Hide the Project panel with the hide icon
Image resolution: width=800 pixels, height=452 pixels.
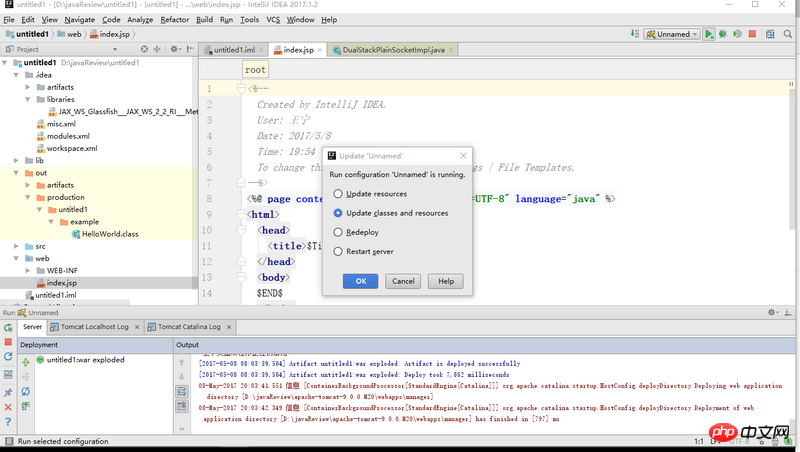pos(190,49)
